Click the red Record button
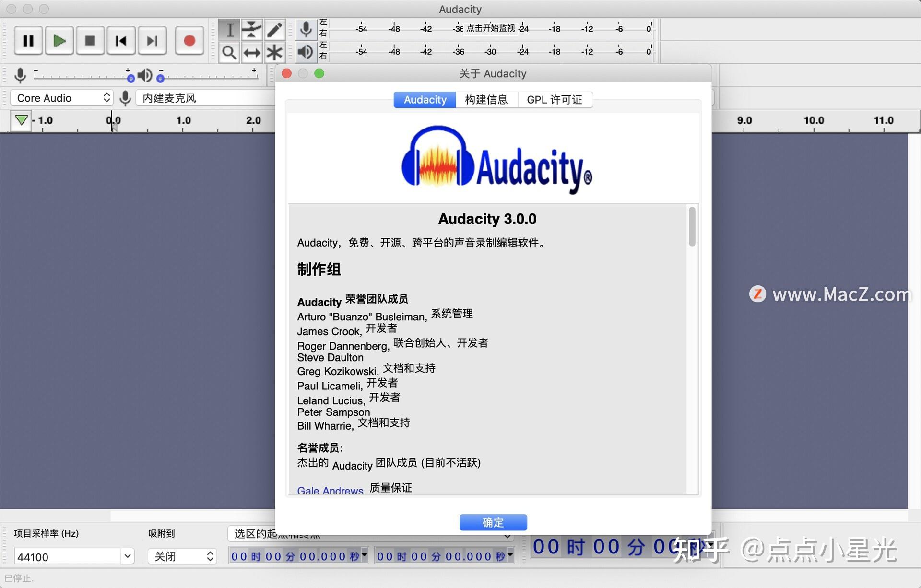 [189, 40]
